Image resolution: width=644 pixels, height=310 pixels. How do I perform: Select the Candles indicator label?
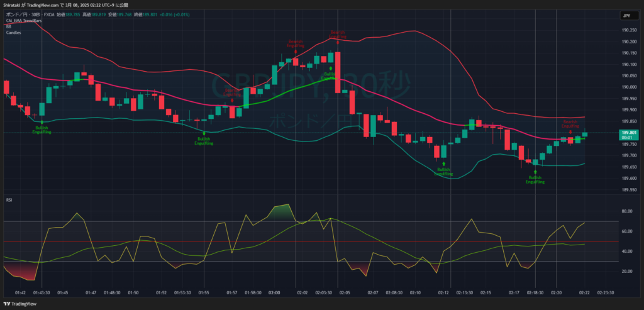[14, 33]
